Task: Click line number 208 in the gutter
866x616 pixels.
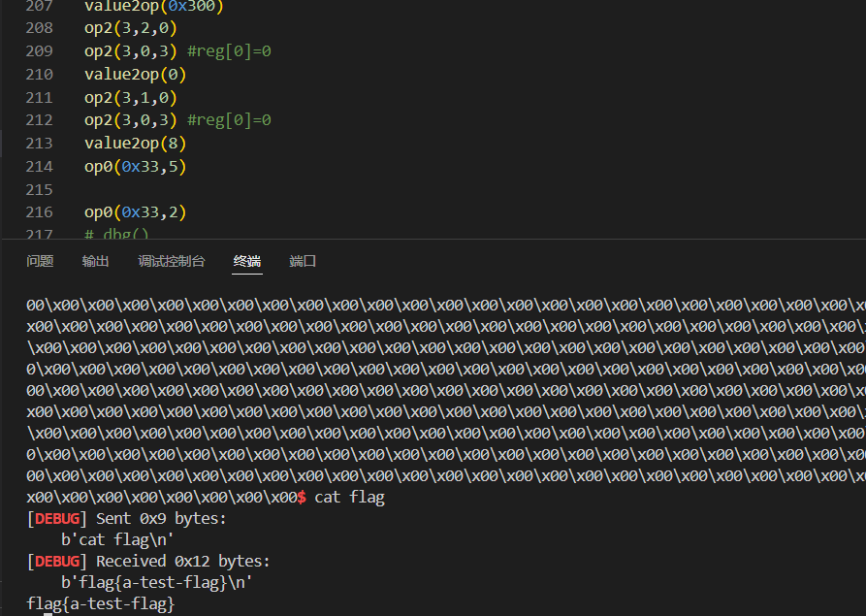Action: [40, 28]
